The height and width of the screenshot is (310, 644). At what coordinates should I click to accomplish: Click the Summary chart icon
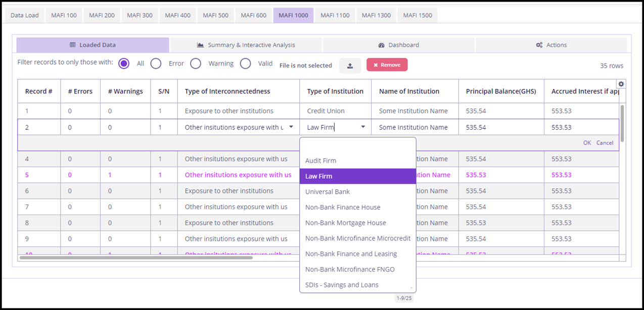201,45
